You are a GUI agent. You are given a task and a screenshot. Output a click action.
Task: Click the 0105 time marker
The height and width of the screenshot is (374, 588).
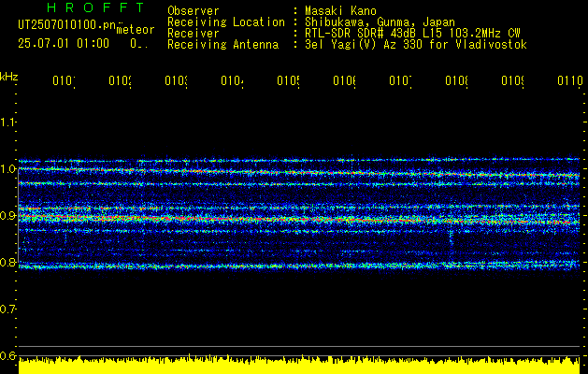(x=288, y=80)
